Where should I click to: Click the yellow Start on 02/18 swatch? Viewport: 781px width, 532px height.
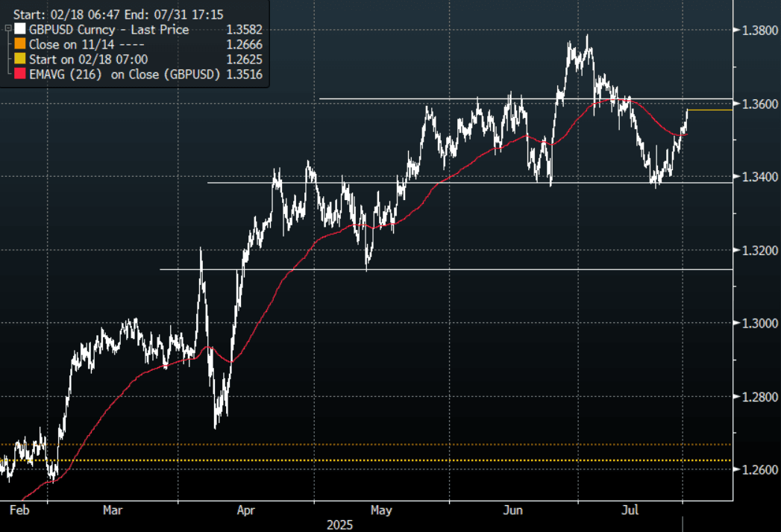19,58
